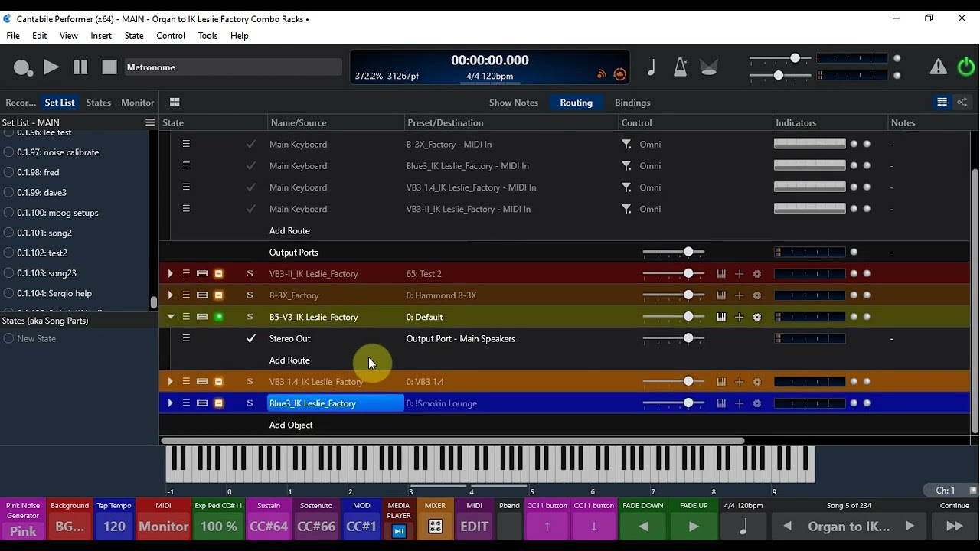Click Add Route below Stereo Out
This screenshot has width=980, height=551.
(x=289, y=360)
